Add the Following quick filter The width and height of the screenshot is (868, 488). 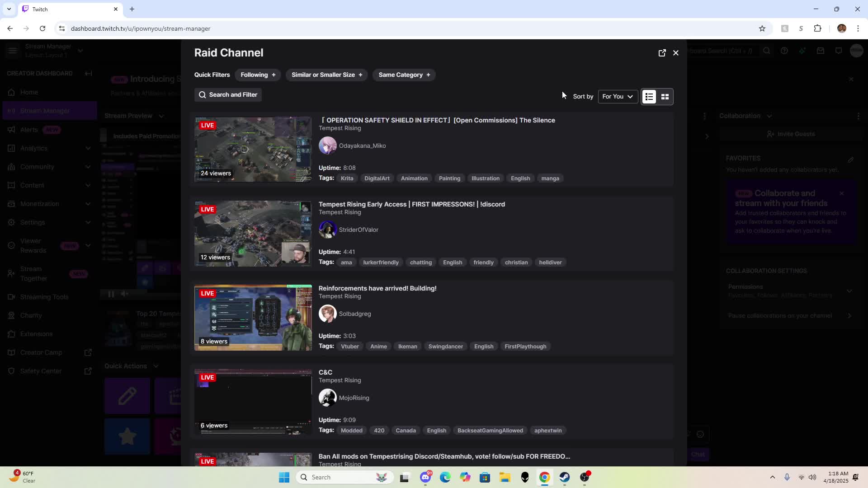pos(258,75)
